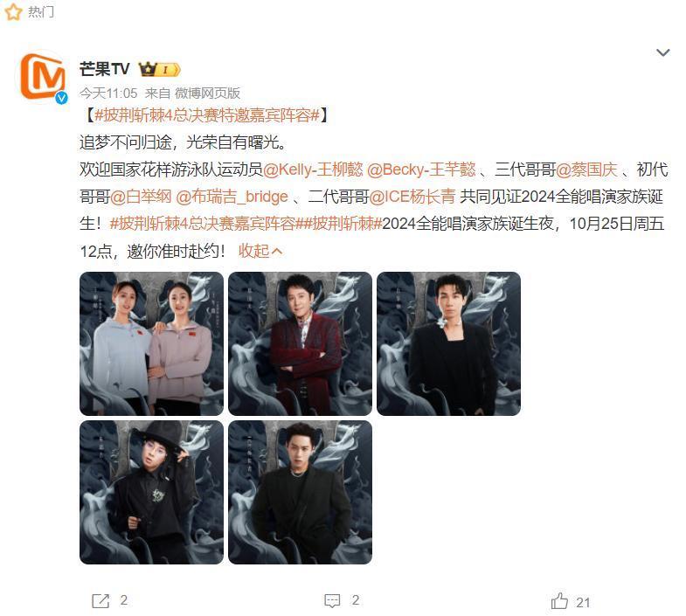
Task: Click the crown membership badge
Action: (x=159, y=69)
